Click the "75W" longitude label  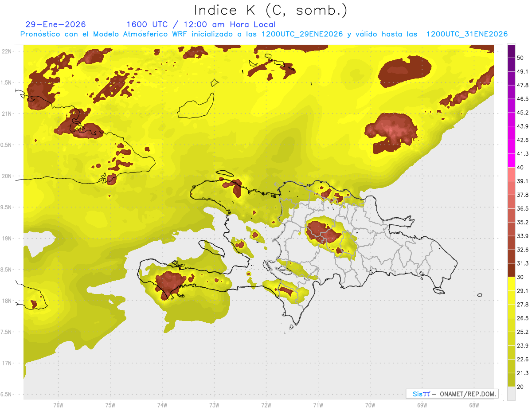click(x=110, y=405)
